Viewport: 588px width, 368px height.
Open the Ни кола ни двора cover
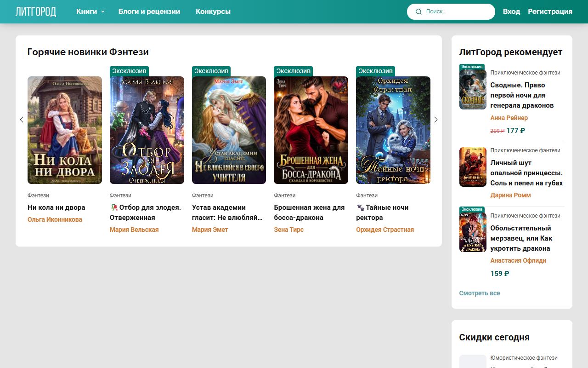65,130
